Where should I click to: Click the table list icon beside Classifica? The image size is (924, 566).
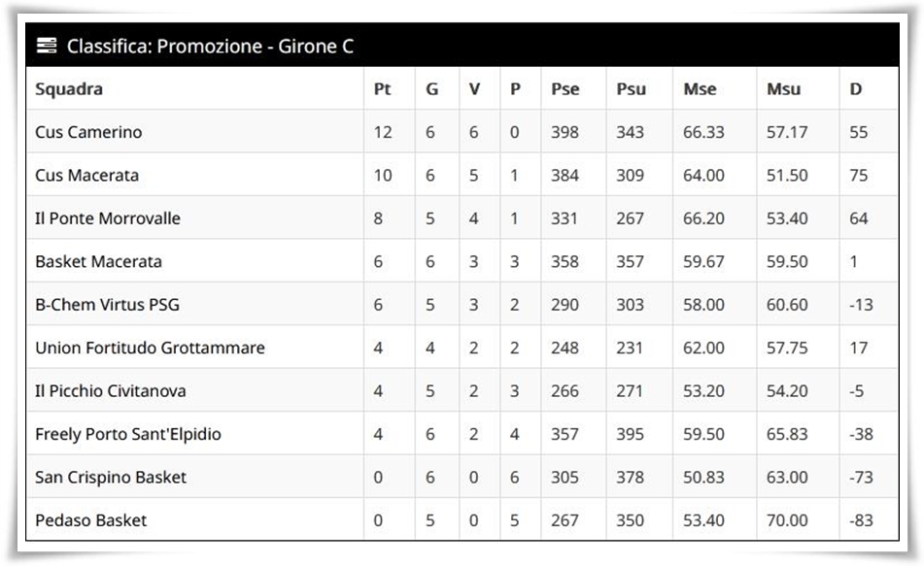coord(47,46)
